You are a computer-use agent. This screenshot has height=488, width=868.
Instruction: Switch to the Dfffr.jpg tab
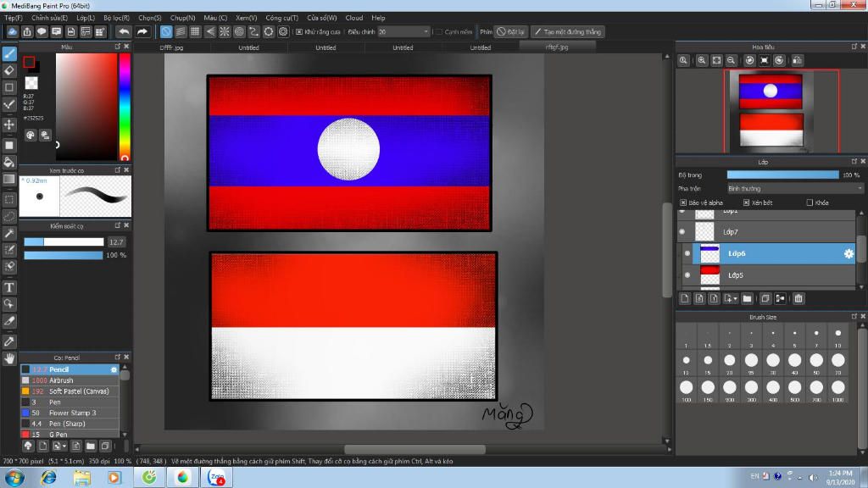pos(171,47)
